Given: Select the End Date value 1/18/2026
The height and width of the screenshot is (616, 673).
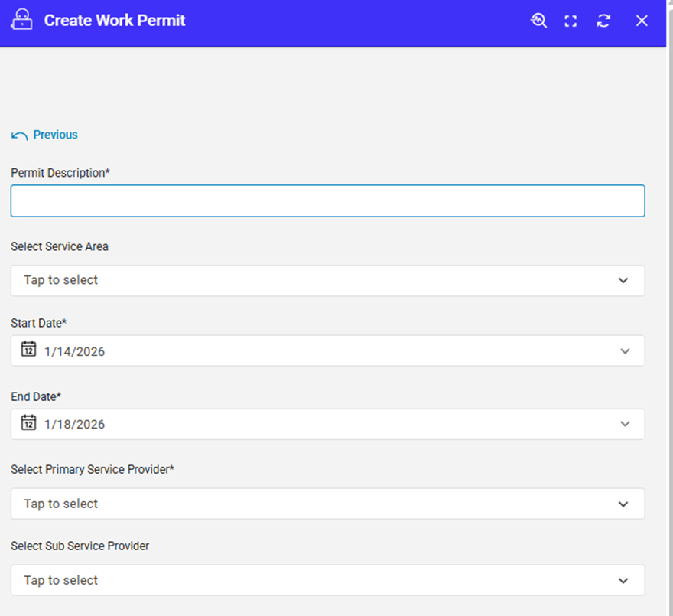Looking at the screenshot, I should click(75, 425).
